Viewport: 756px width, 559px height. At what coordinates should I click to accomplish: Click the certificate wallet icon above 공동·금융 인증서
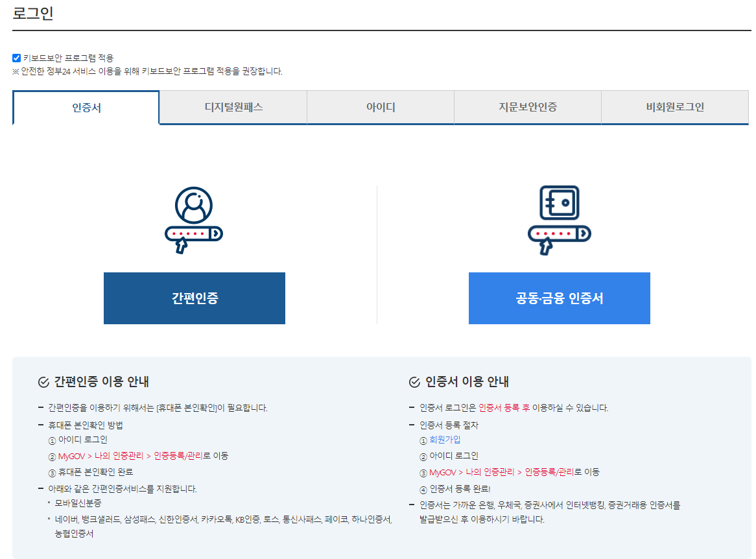click(559, 203)
